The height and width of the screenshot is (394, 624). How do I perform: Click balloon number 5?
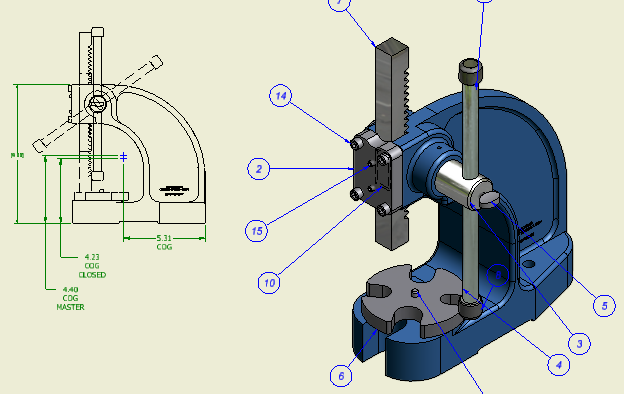604,306
